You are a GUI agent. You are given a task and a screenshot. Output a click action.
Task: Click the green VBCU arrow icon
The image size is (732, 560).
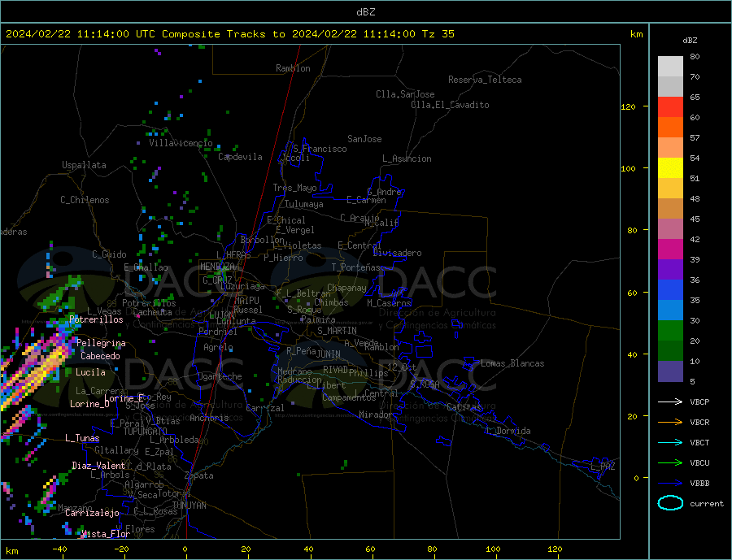[x=670, y=463]
